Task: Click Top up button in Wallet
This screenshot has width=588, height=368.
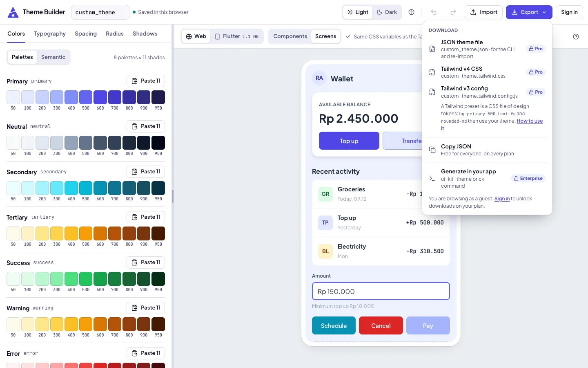Action: tap(349, 141)
